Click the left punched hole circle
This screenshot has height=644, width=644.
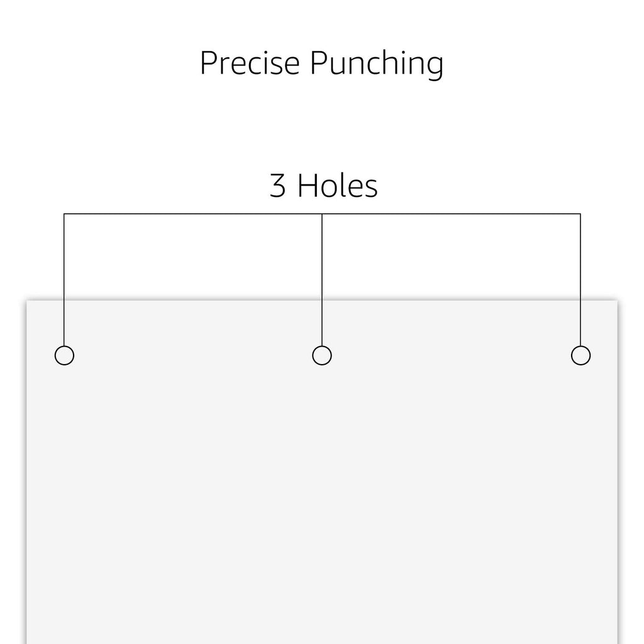tap(65, 355)
